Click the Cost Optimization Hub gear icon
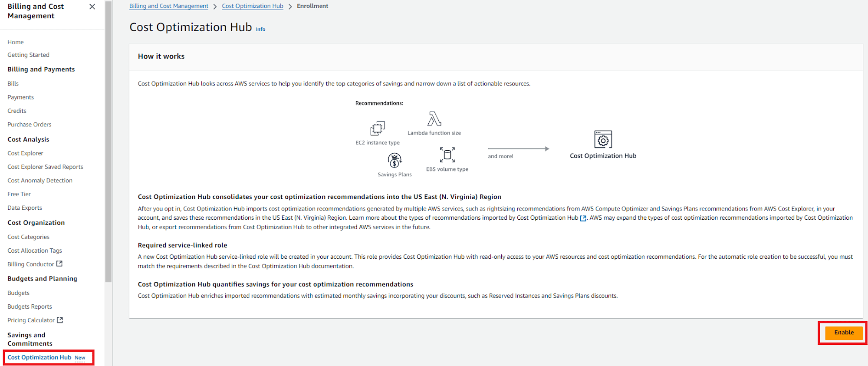This screenshot has height=366, width=868. point(603,139)
